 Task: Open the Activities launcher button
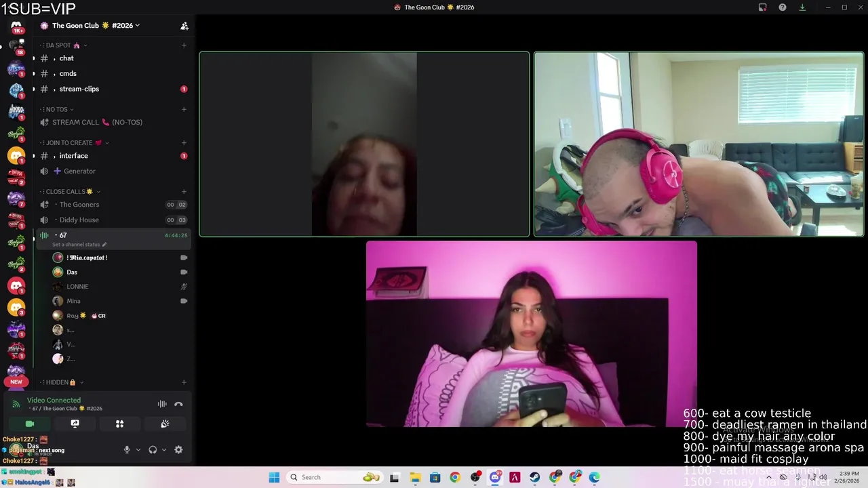coord(119,424)
